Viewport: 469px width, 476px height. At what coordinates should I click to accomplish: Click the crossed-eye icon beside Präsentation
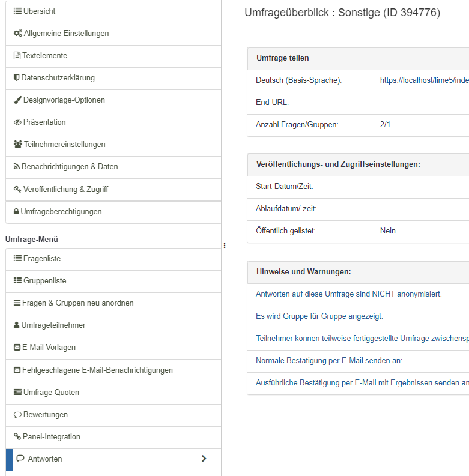click(17, 122)
